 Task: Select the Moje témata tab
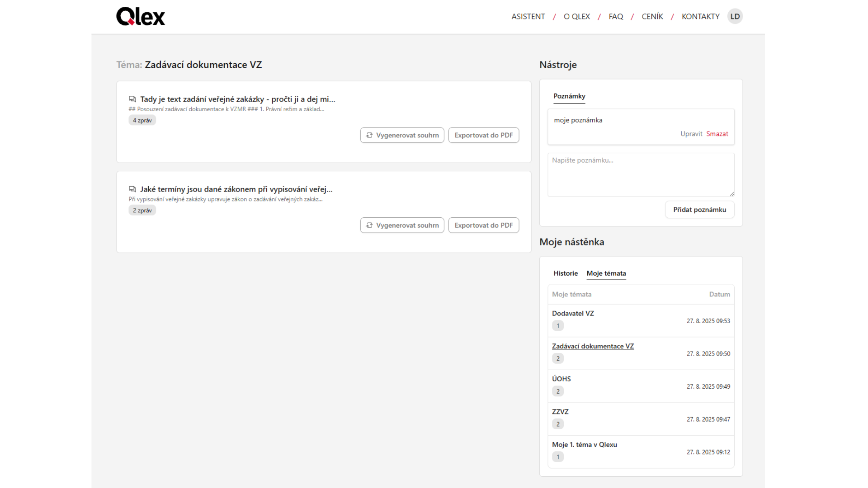pyautogui.click(x=606, y=273)
